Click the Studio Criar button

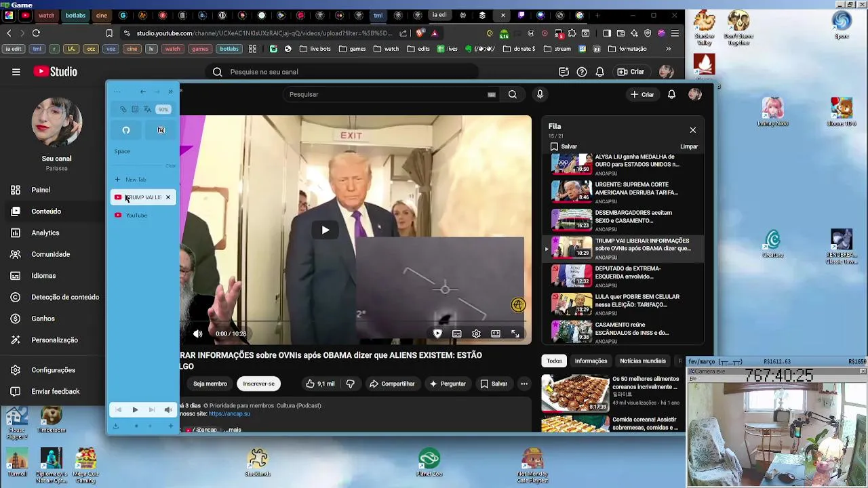click(631, 72)
